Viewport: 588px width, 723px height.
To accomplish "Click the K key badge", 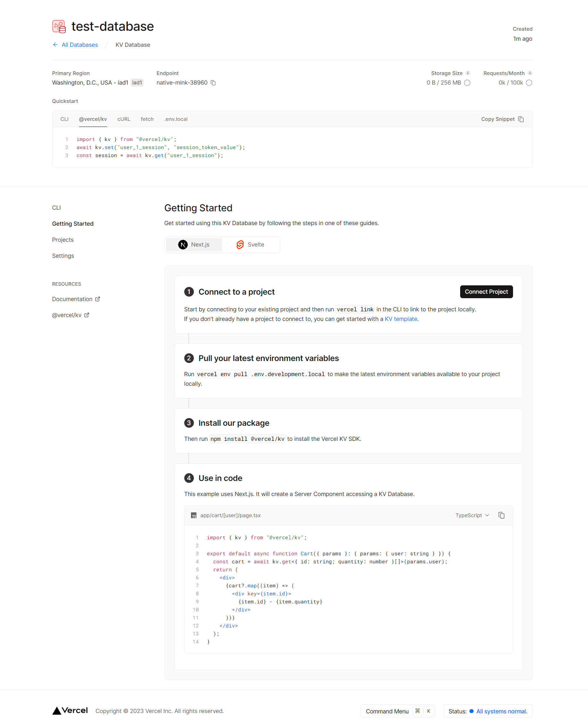I will coord(428,711).
